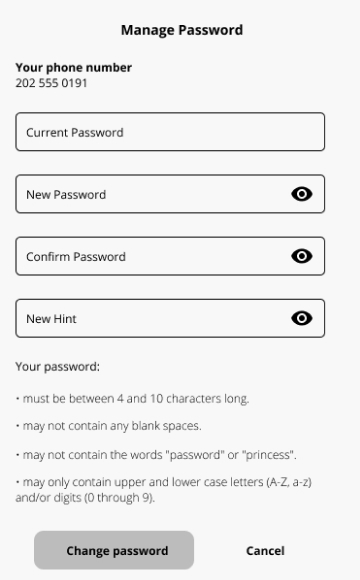360x580 pixels.
Task: Click the rule mentioning "princess"
Action: click(156, 455)
